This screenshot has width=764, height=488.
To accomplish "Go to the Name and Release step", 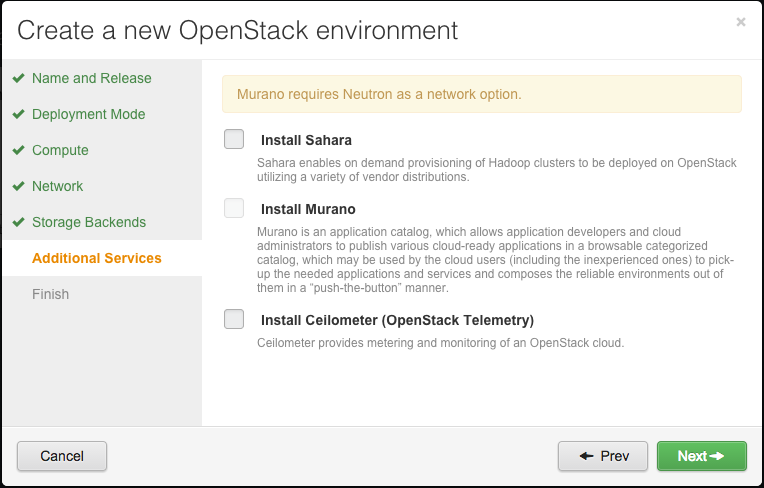I will pos(92,78).
